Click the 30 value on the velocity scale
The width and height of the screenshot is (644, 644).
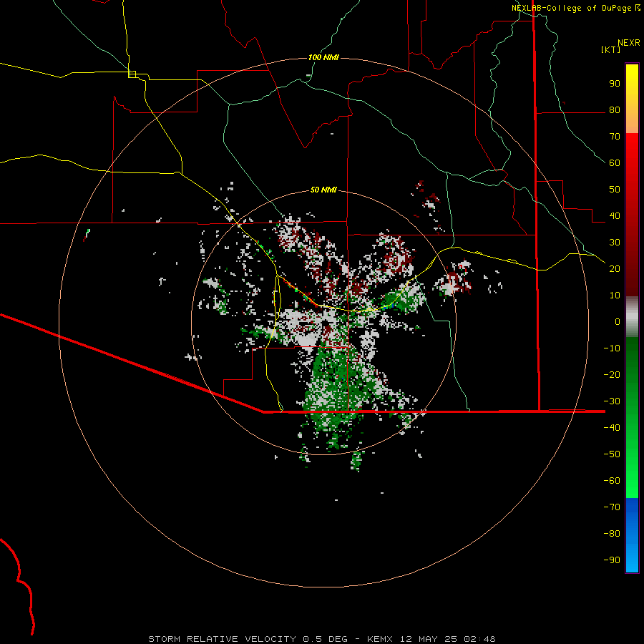tap(615, 243)
